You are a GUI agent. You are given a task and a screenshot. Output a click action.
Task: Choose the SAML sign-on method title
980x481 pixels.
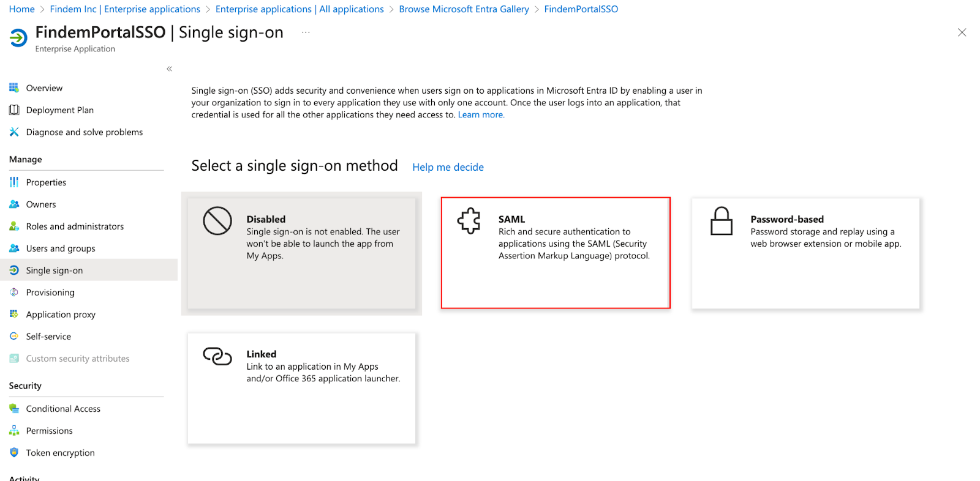511,219
